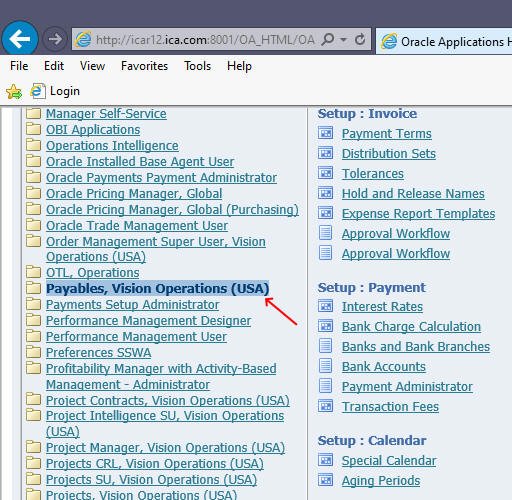
Task: Select Payables, Vision Operations (USA) entry
Action: (x=157, y=289)
